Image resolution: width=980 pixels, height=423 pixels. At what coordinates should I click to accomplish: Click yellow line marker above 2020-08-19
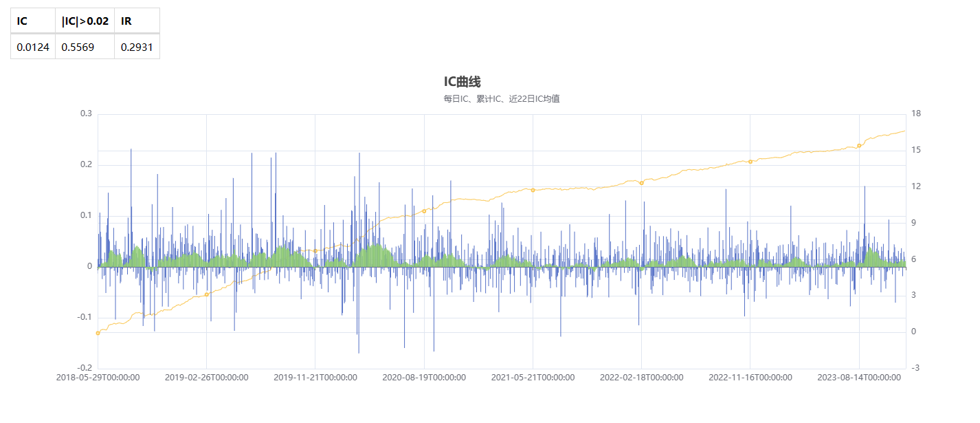(x=424, y=210)
